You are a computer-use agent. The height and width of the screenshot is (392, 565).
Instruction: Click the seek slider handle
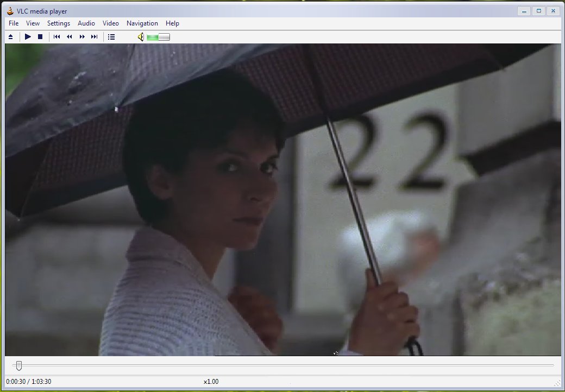point(19,366)
